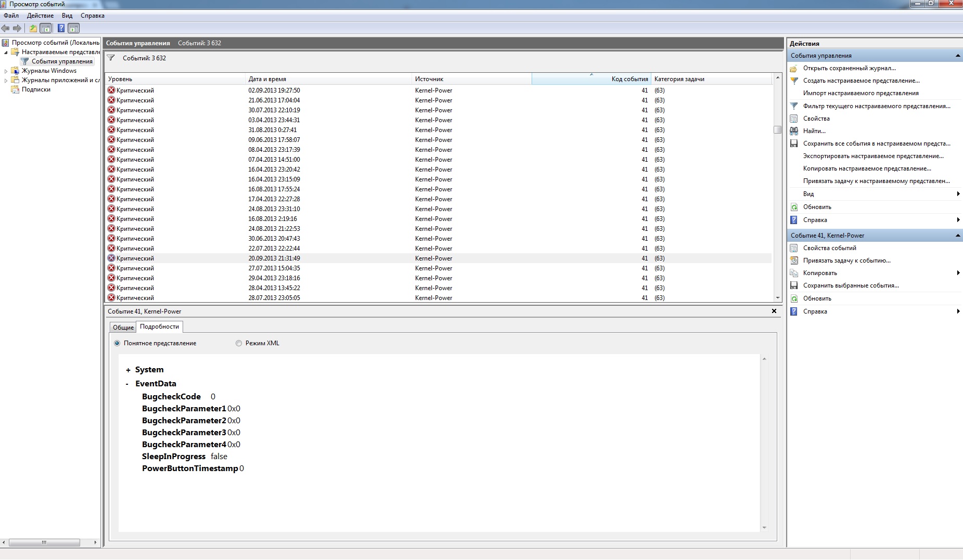The height and width of the screenshot is (560, 963).
Task: Toggle the action pane toolbar icon
Action: [74, 28]
